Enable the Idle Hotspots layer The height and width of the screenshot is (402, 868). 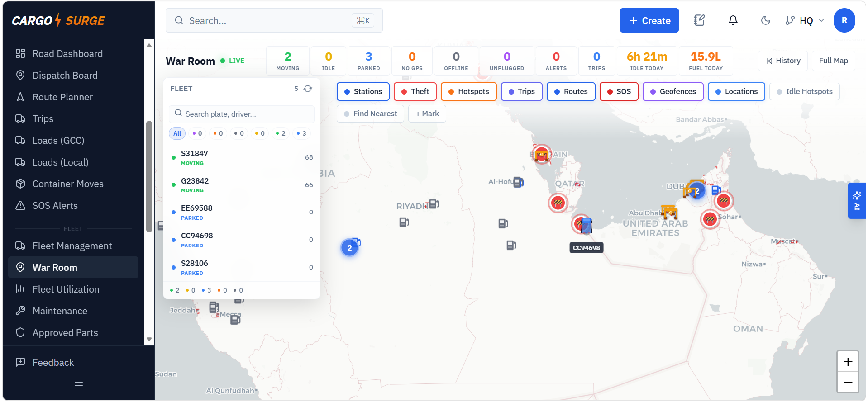[x=804, y=91]
